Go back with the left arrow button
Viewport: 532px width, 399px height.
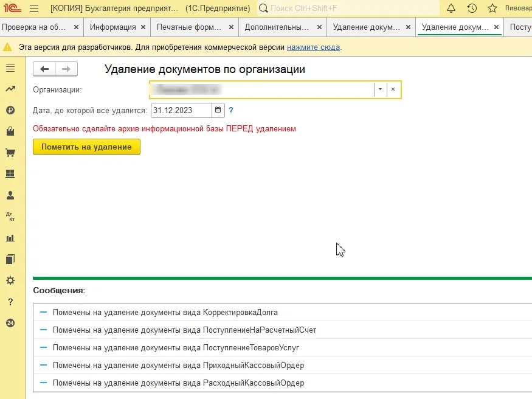coord(44,69)
